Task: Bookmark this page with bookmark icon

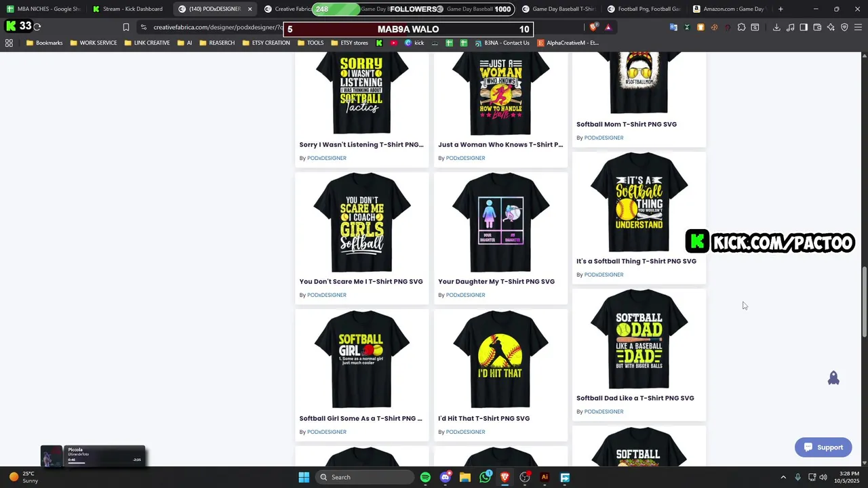Action: [126, 27]
